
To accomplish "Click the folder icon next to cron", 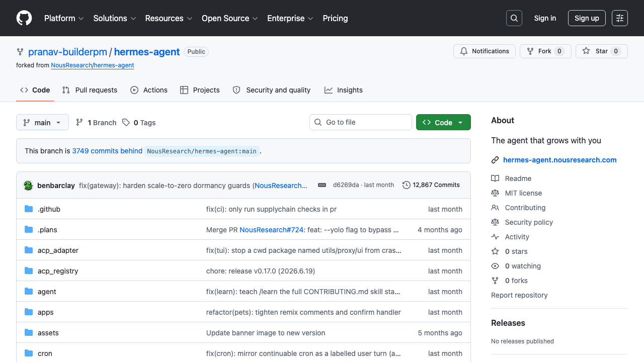I will point(29,353).
